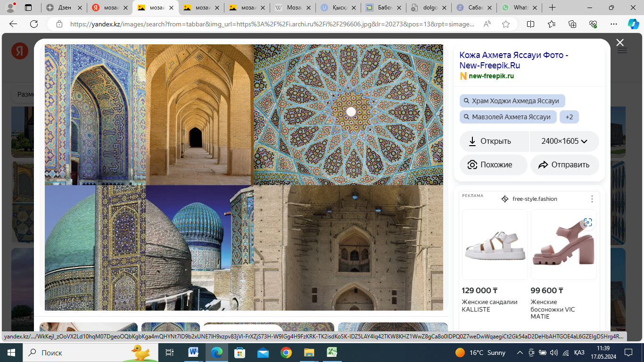Click the 99 600 ₸ price
Image resolution: width=644 pixels, height=362 pixels.
coord(547,291)
